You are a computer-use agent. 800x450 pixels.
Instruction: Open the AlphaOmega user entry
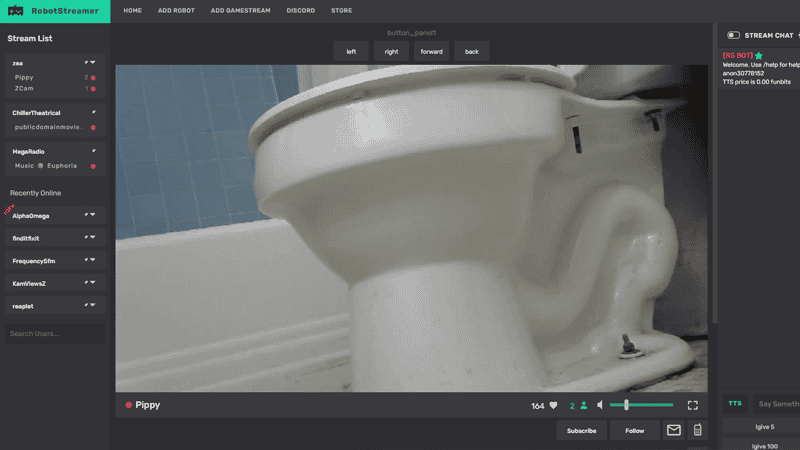(31, 216)
